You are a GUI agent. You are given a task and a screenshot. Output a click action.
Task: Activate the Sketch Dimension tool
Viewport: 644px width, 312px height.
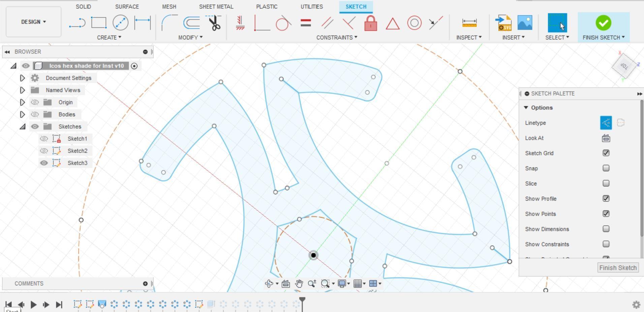[142, 23]
